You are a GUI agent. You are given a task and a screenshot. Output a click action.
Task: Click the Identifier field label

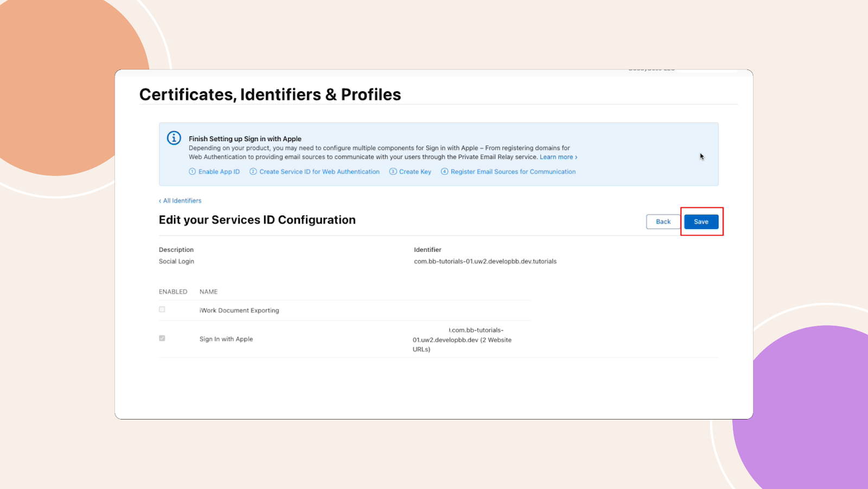(427, 250)
